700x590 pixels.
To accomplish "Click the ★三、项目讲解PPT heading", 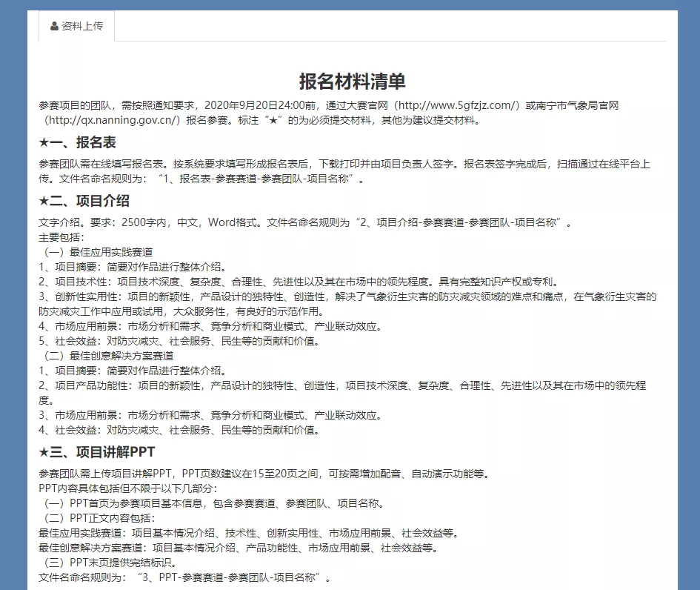I will tap(97, 452).
